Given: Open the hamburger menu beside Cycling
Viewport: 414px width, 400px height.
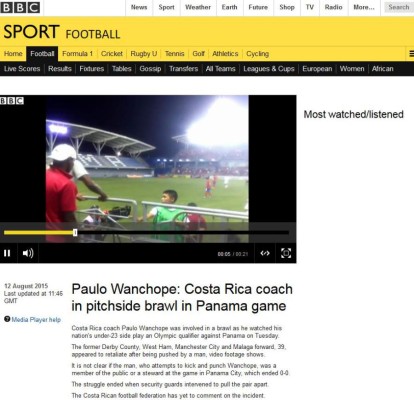Looking at the screenshot, I should (x=412, y=53).
